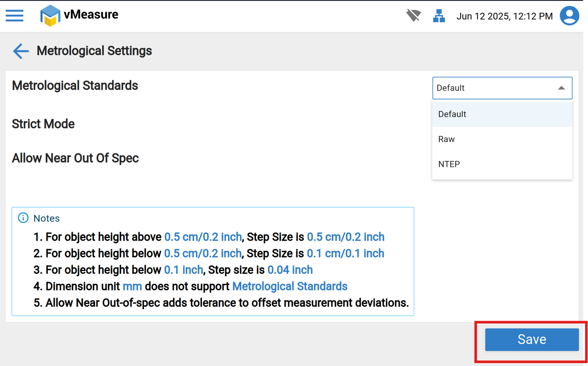588x366 pixels.
Task: Click the Strict Mode label
Action: coord(43,124)
